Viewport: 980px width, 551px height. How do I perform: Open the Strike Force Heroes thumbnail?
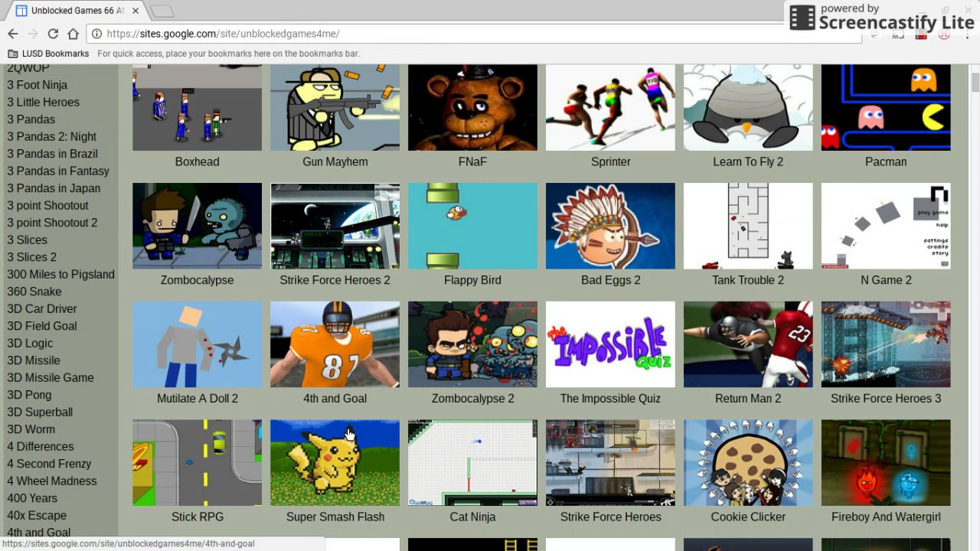610,463
